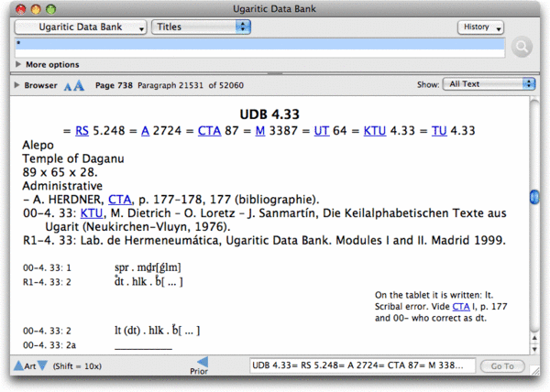
Task: Open the TU 4.33 link
Action: click(439, 131)
